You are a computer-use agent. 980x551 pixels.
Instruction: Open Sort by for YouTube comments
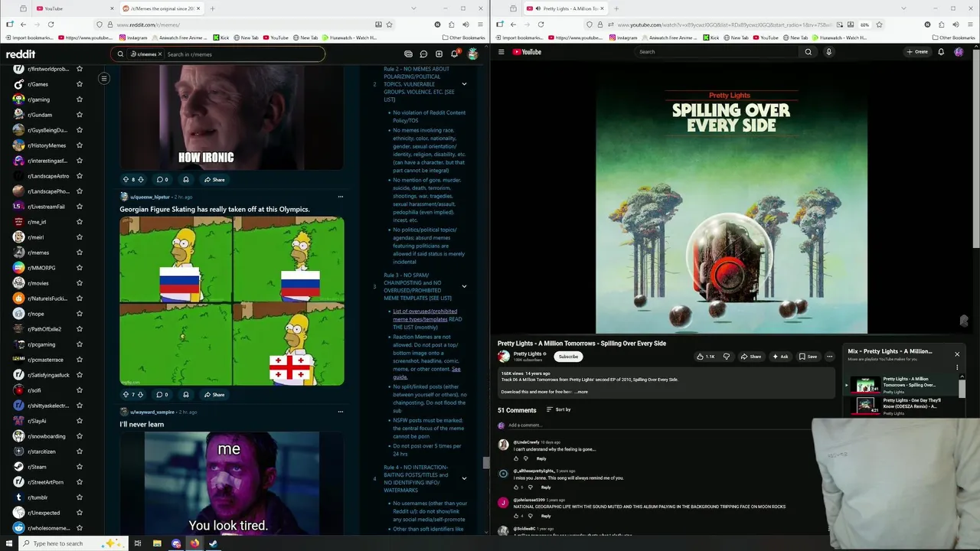(x=558, y=409)
